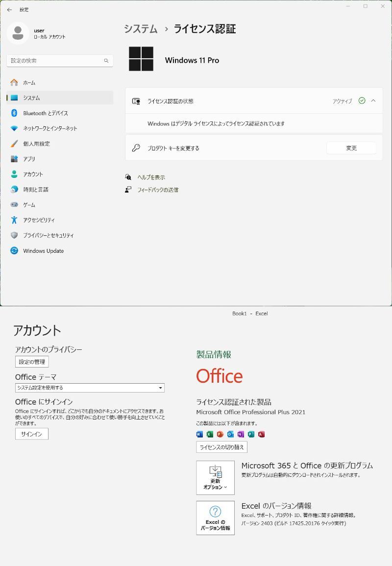
Task: Click the privacy shield icon
Action: [14, 235]
